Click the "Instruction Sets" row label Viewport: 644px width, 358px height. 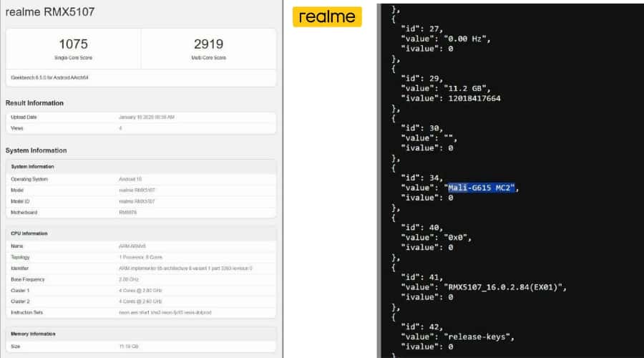coord(26,312)
